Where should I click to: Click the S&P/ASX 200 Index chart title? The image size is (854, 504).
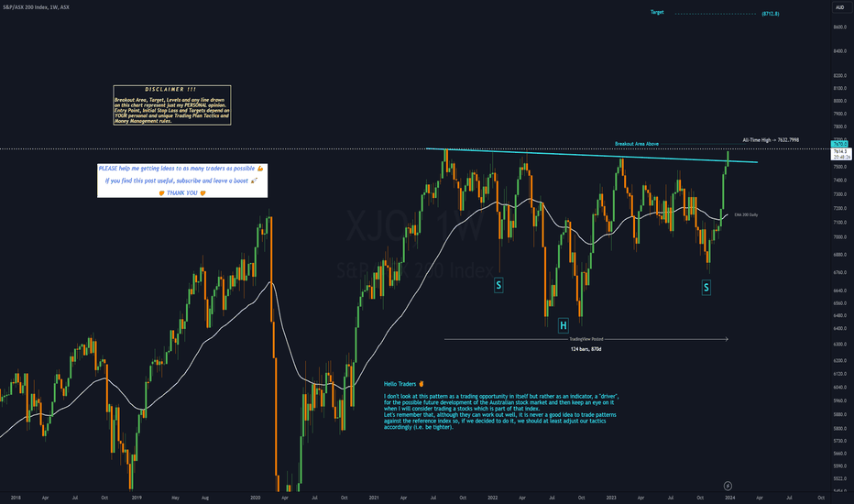click(x=36, y=7)
